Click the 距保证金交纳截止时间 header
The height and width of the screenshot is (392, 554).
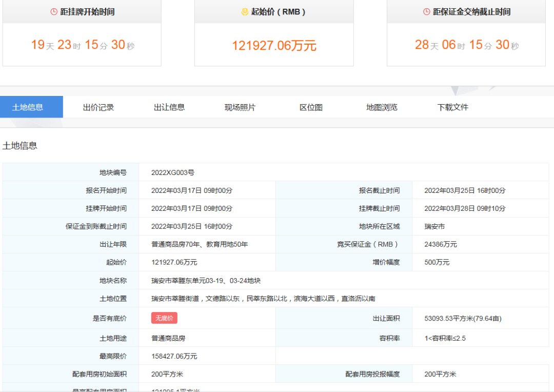(472, 12)
